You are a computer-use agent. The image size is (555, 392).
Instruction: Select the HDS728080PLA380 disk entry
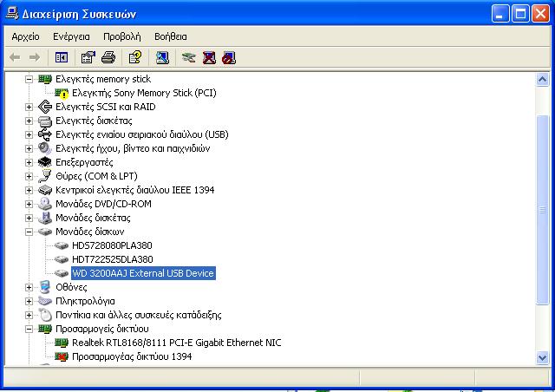tap(112, 245)
